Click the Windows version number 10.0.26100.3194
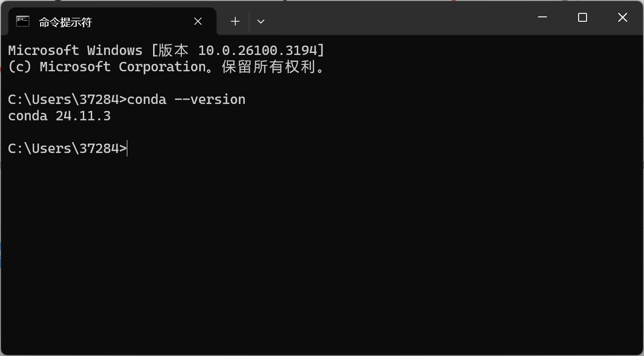The width and height of the screenshot is (644, 356). tap(257, 51)
